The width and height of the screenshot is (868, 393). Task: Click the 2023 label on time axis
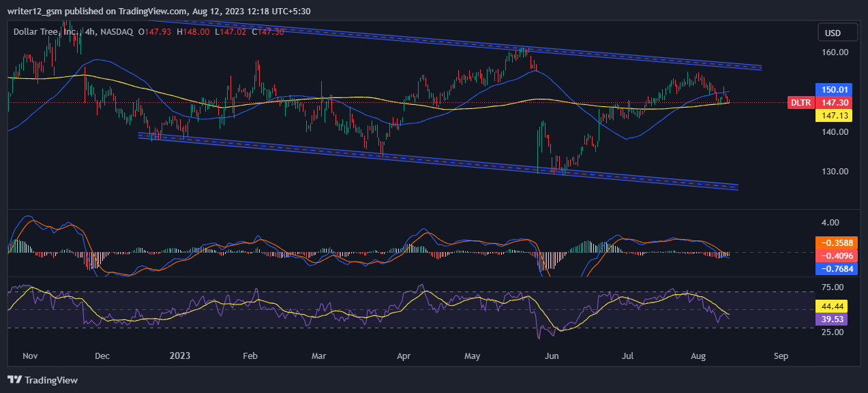tap(179, 356)
